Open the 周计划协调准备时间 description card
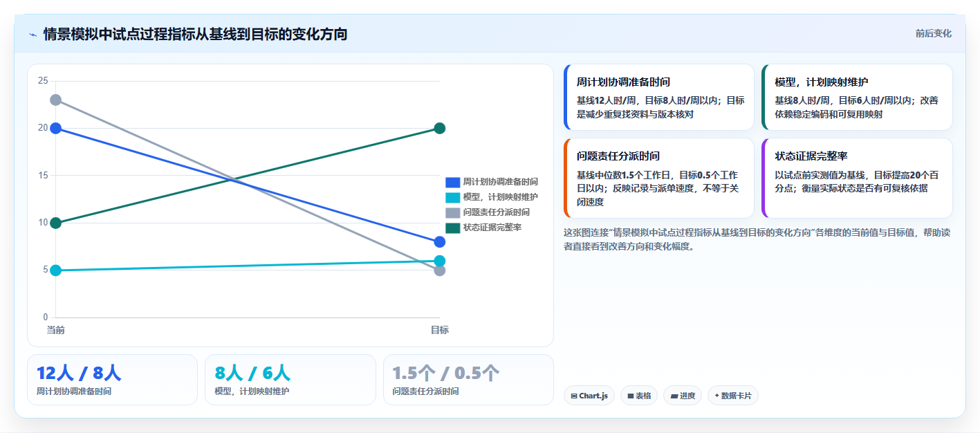 (x=659, y=97)
